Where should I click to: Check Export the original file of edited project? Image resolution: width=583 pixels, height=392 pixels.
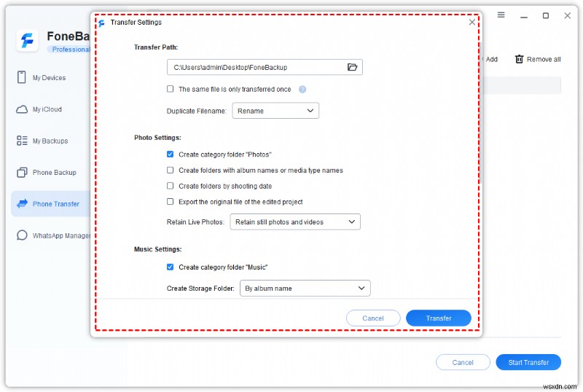pyautogui.click(x=170, y=202)
